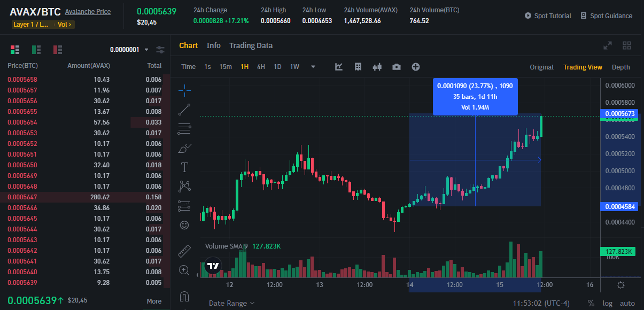Select the XABCD Pattern tool

[x=184, y=185]
